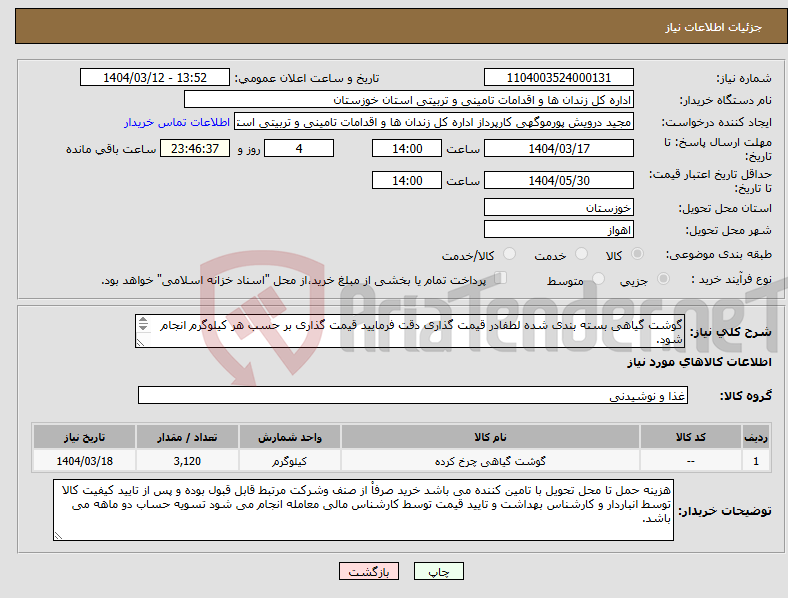
Task: Click the نام کالا column header
Action: (490, 437)
